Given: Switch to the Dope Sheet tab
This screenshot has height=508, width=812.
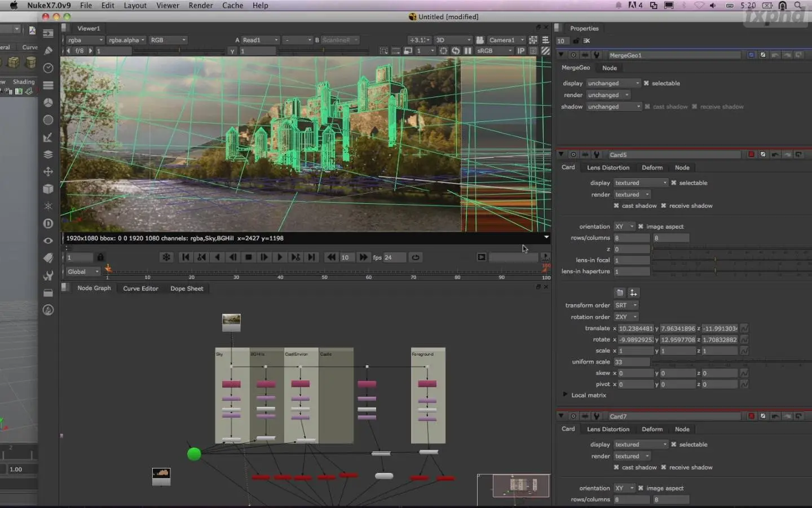Looking at the screenshot, I should tap(187, 288).
